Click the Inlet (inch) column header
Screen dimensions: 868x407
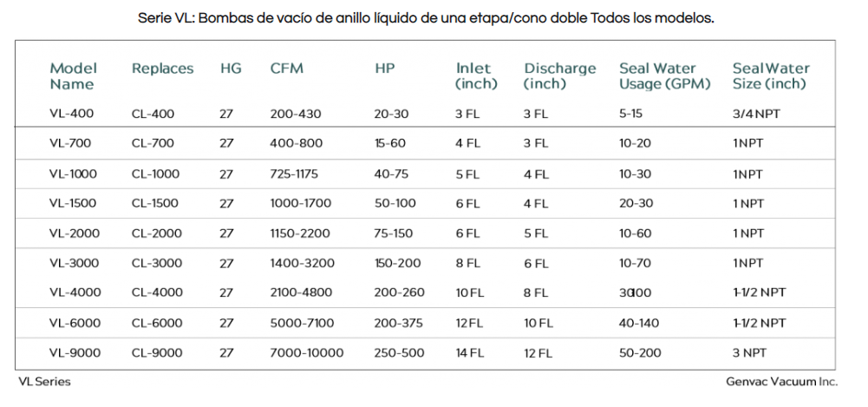point(476,76)
